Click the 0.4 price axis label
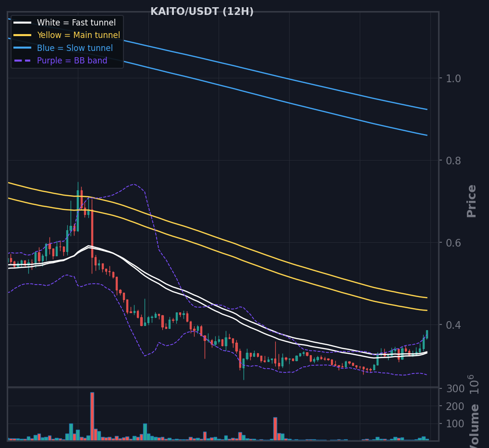489x448 pixels. pyautogui.click(x=453, y=325)
